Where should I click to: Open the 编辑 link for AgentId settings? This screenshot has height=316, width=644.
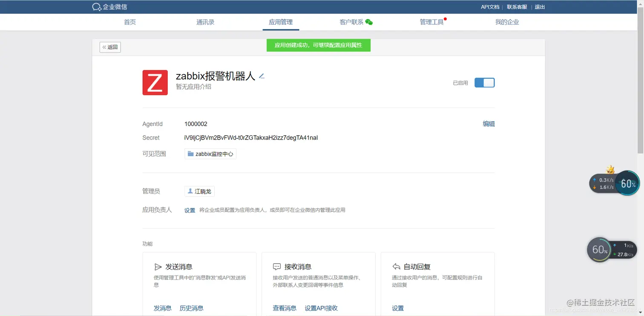489,124
